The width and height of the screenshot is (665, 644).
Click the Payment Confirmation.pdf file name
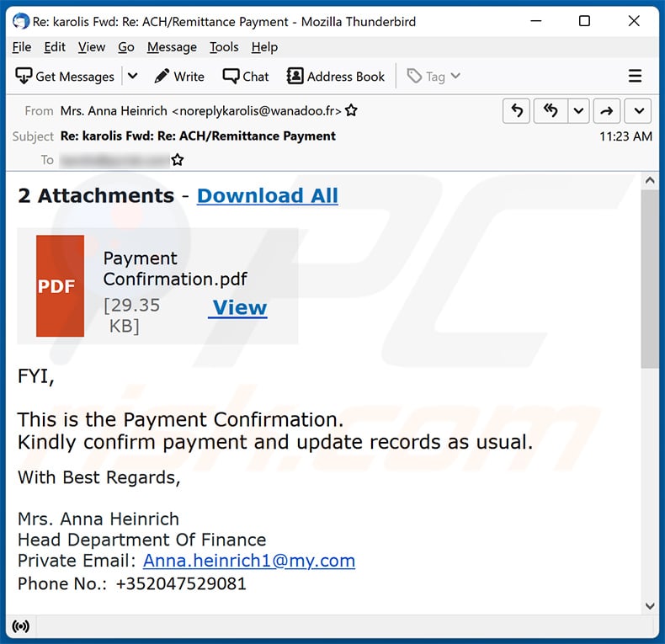tap(175, 269)
